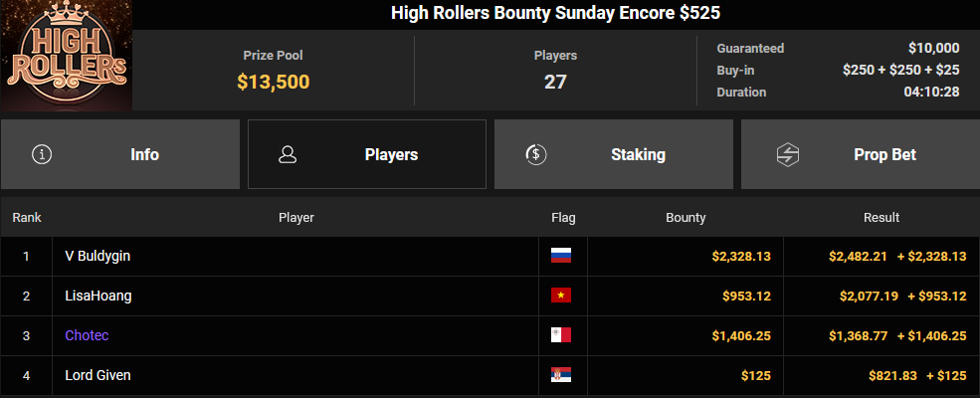Click the Staking dollar coin icon
Viewport: 980px width, 398px height.
coord(536,154)
